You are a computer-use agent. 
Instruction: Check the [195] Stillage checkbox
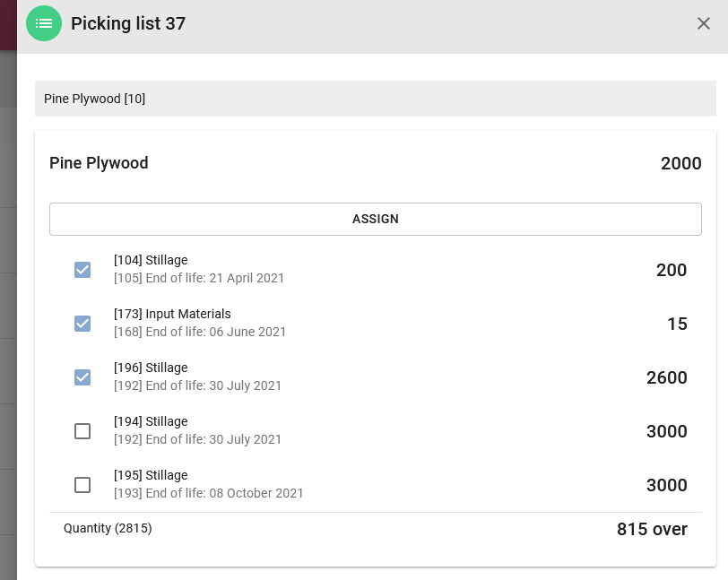point(82,485)
